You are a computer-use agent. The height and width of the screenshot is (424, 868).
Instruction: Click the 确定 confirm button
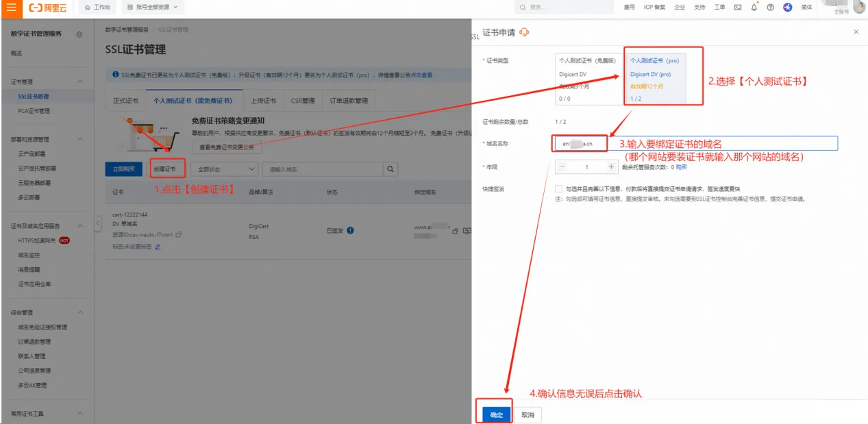[x=496, y=414]
